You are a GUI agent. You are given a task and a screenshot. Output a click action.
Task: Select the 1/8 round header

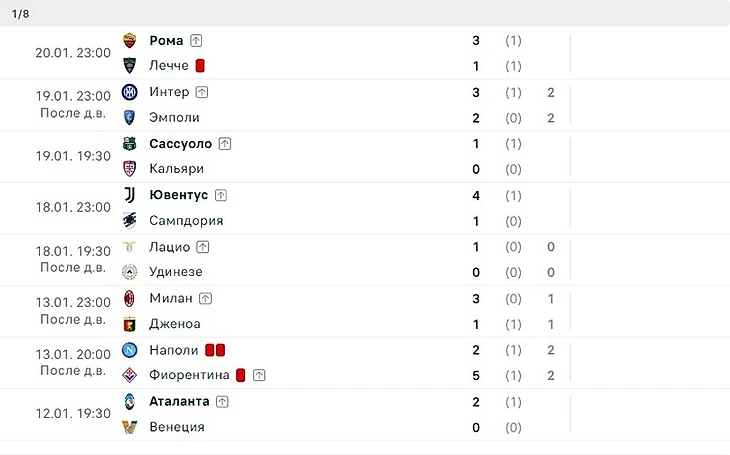[x=20, y=14]
